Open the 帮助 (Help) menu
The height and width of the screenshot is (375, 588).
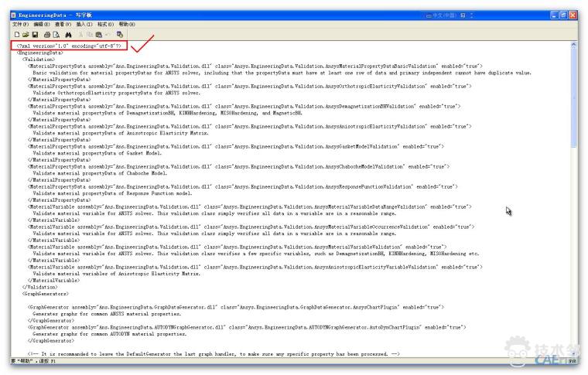click(x=127, y=25)
